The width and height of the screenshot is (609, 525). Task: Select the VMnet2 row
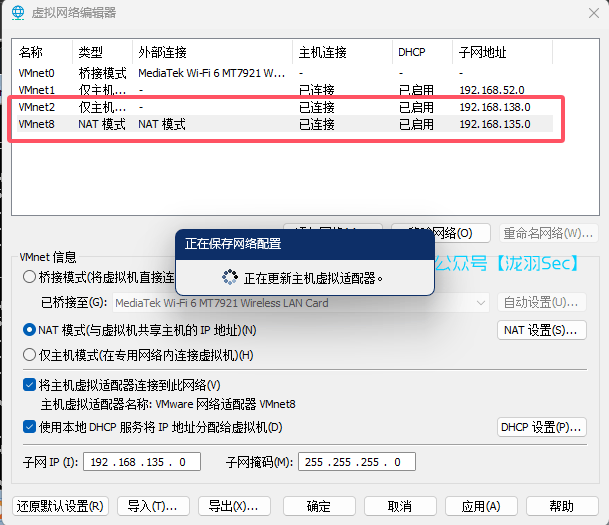285,107
